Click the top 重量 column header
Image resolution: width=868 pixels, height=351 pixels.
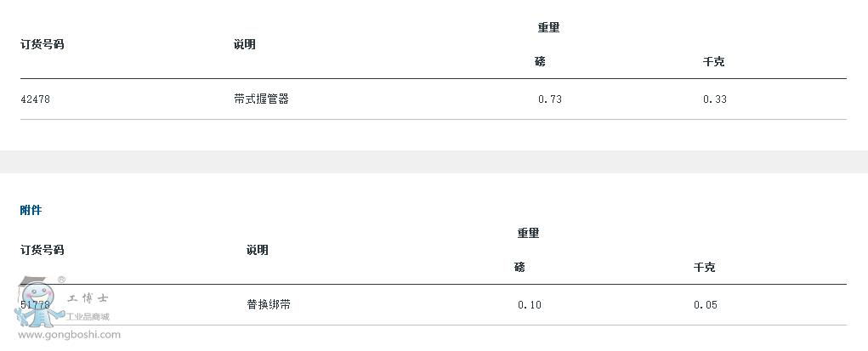pyautogui.click(x=548, y=28)
